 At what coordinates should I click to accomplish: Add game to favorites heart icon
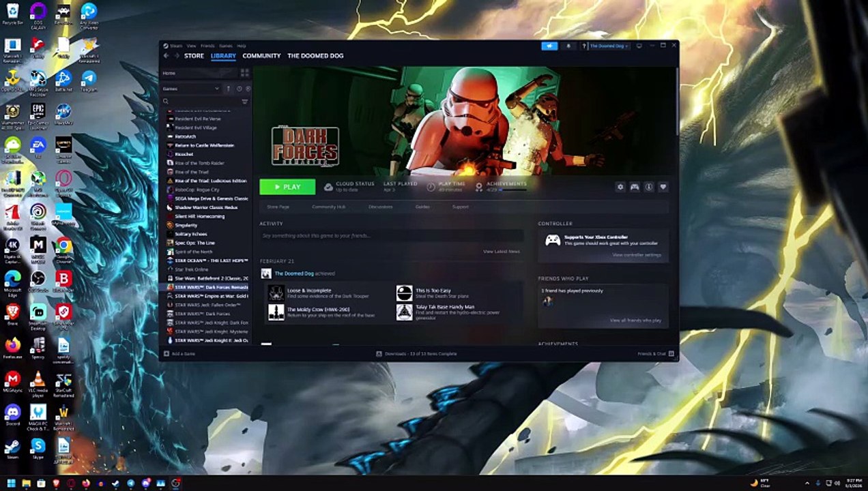(663, 187)
